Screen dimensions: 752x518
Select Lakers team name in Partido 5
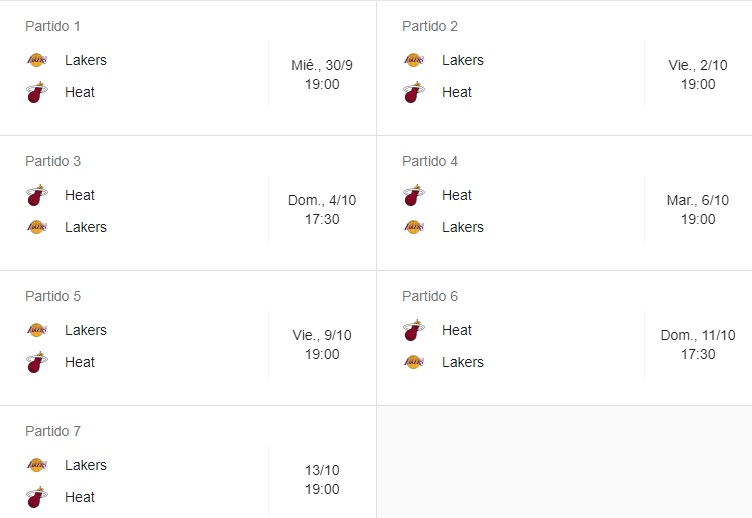[x=86, y=330]
